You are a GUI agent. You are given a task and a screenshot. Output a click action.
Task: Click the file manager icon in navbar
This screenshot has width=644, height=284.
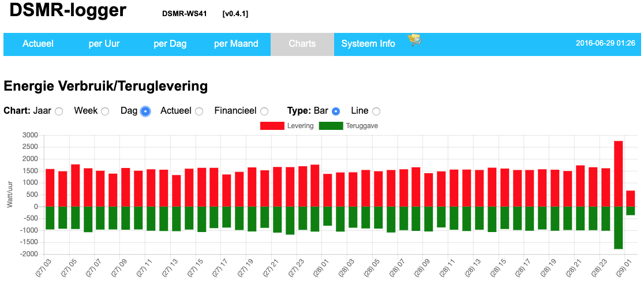click(414, 39)
